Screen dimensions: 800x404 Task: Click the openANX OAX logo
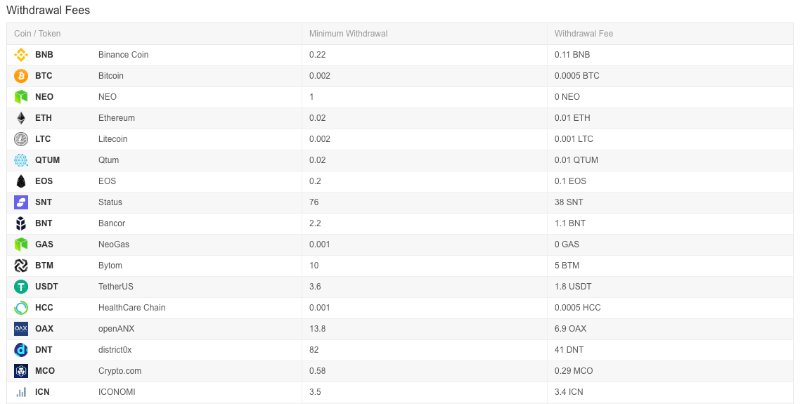[21, 329]
